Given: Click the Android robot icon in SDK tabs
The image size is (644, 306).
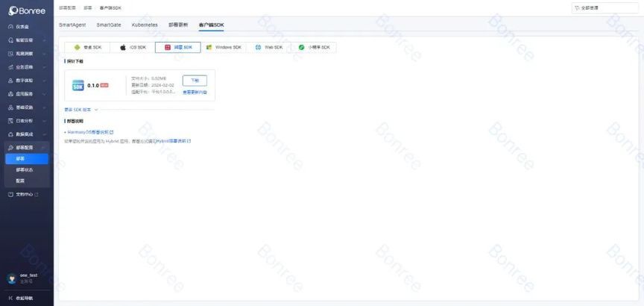Looking at the screenshot, I should (x=78, y=47).
